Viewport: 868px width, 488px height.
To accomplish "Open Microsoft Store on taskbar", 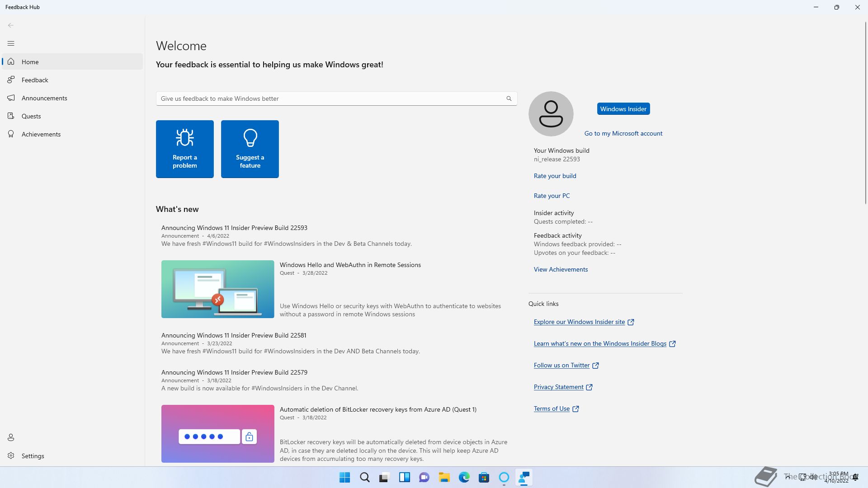I will coord(484,478).
